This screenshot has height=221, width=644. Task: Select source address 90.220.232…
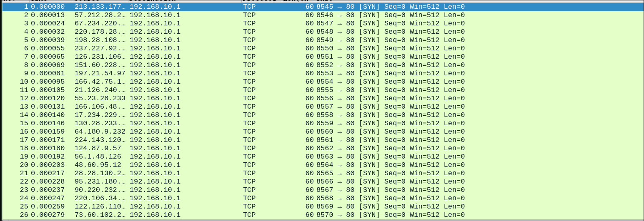(x=100, y=190)
